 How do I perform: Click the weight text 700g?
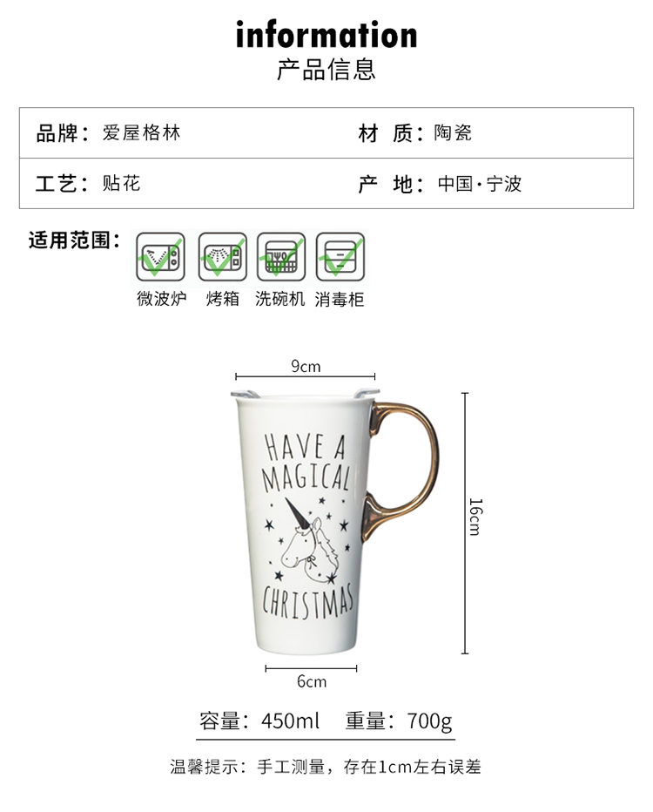[x=429, y=721]
